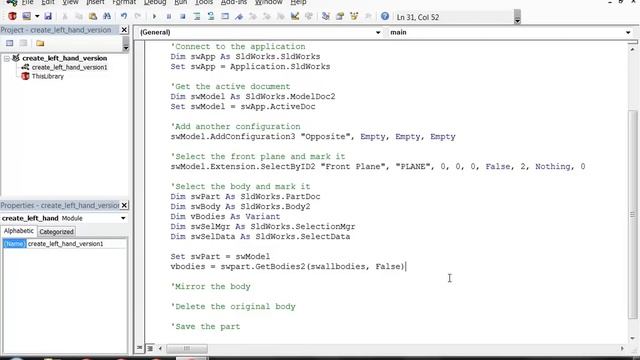
Task: Undo the last edit
Action: pos(124,16)
